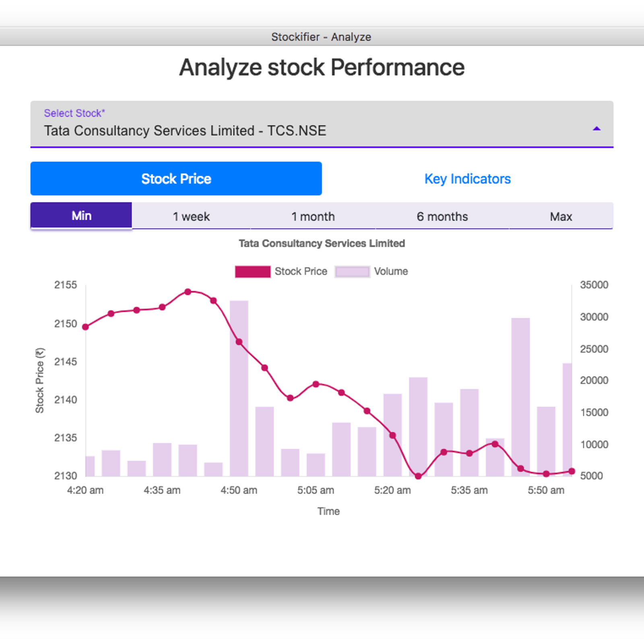The image size is (644, 644).
Task: Click the stock dropdown arrow
Action: click(x=597, y=129)
